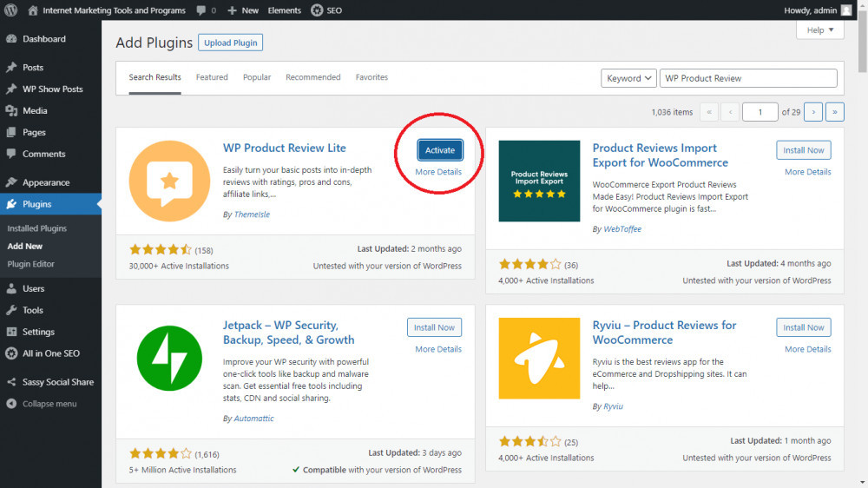Open More Details for Product Reviews Import Export
The height and width of the screenshot is (488, 868).
click(807, 172)
